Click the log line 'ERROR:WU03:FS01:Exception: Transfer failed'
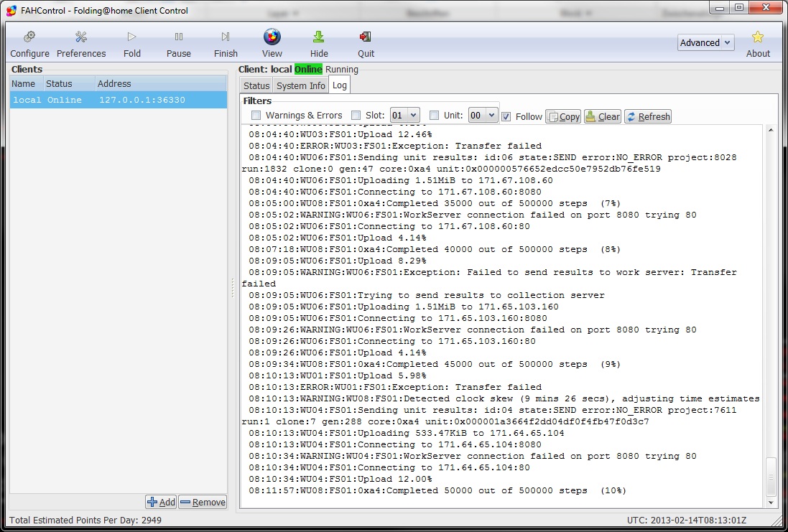This screenshot has height=532, width=788. [x=395, y=146]
